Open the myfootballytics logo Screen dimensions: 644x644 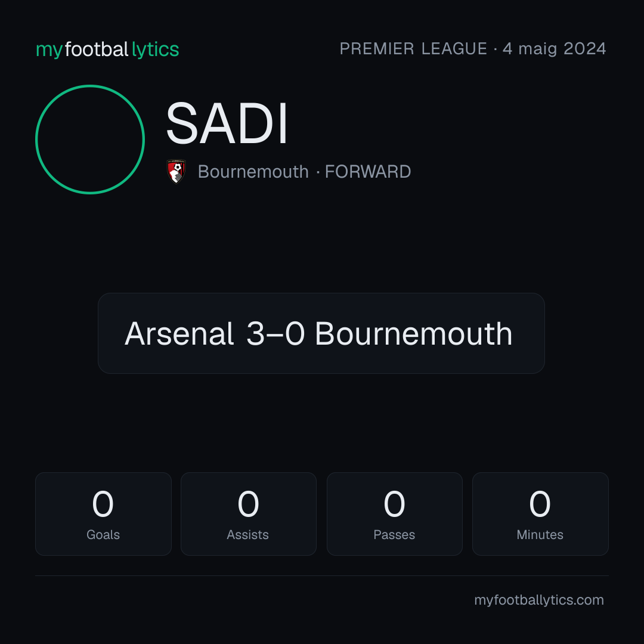pyautogui.click(x=107, y=49)
